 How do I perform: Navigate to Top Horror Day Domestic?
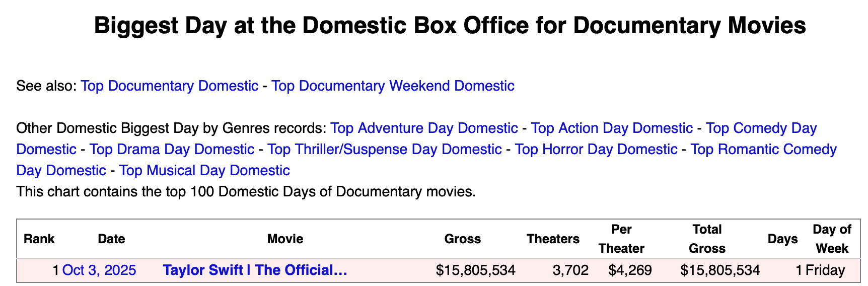tap(596, 149)
